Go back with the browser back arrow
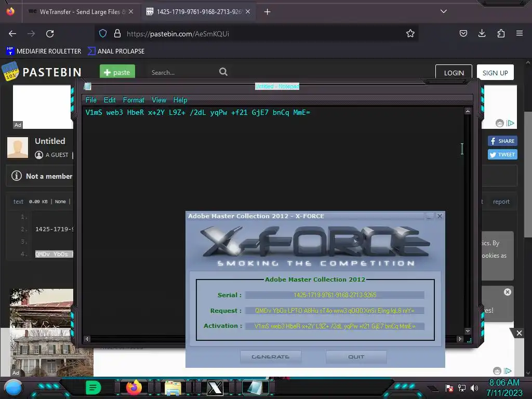The height and width of the screenshot is (399, 532). coord(12,34)
